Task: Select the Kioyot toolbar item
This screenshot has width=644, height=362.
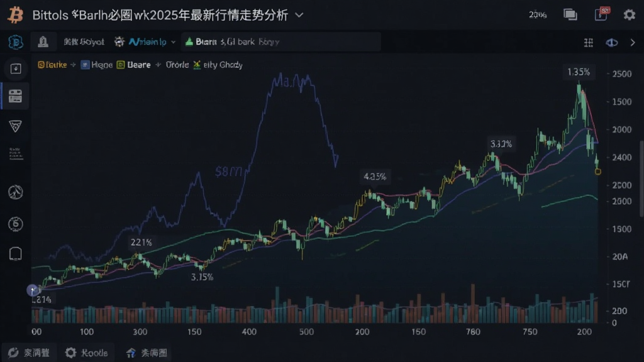Action: click(x=84, y=42)
